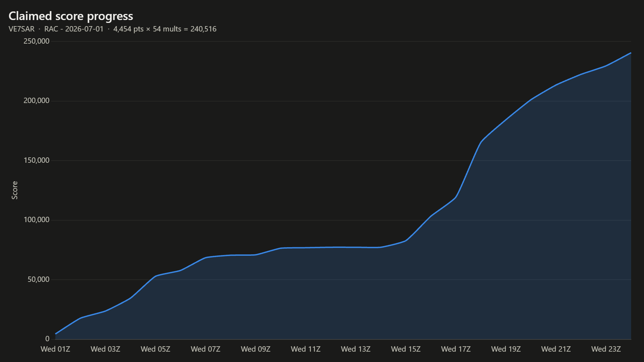The height and width of the screenshot is (362, 644).
Task: Click the VE7SAR callsign in the subtitle
Action: (x=21, y=29)
